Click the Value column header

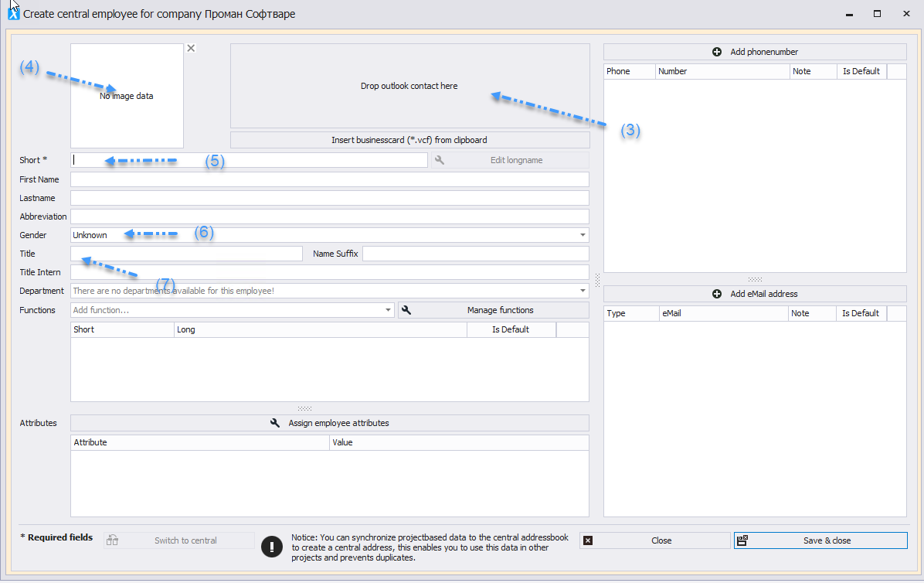tap(459, 442)
